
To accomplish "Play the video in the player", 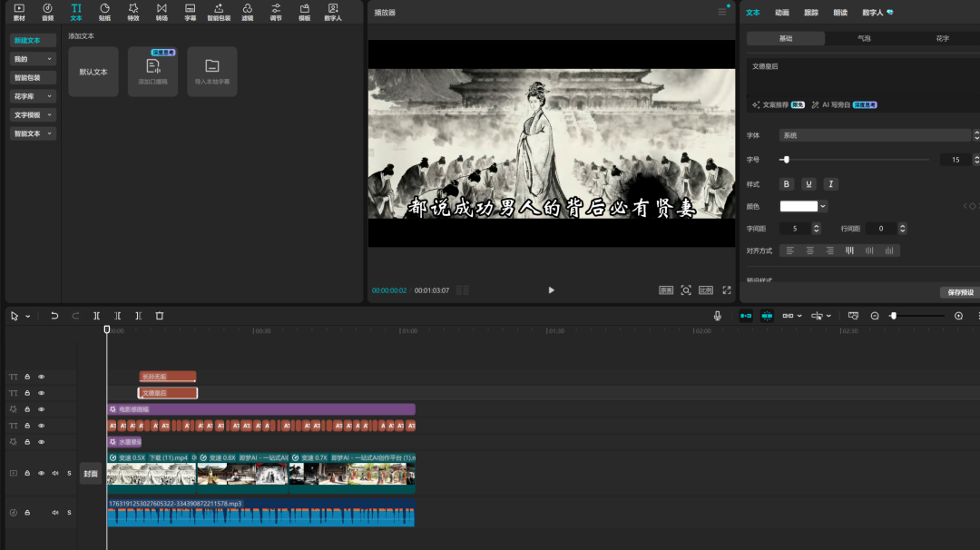I will point(551,290).
